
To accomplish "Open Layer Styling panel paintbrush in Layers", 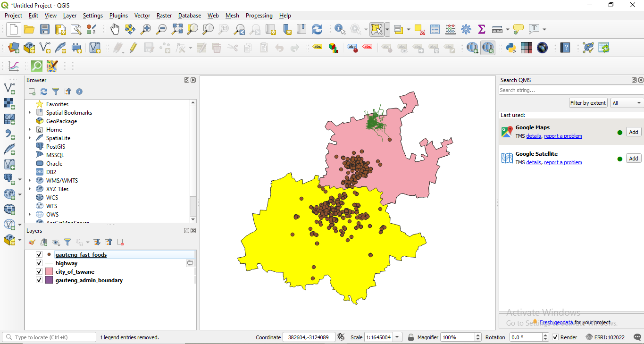I will 32,242.
